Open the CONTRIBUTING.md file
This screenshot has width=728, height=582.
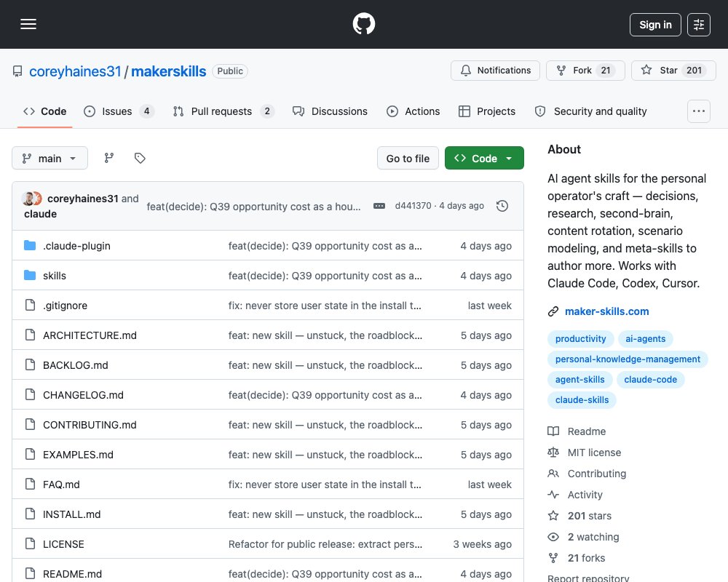[90, 425]
